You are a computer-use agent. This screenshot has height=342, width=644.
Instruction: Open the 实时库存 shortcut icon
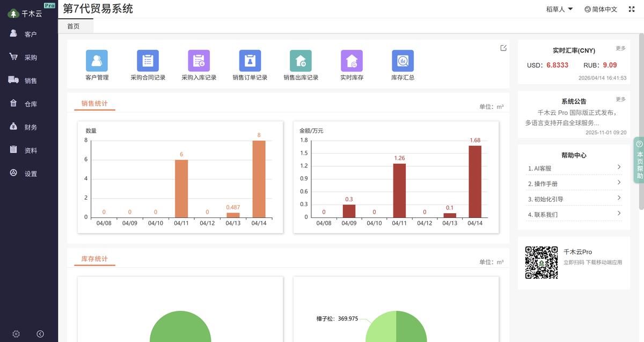pyautogui.click(x=352, y=61)
